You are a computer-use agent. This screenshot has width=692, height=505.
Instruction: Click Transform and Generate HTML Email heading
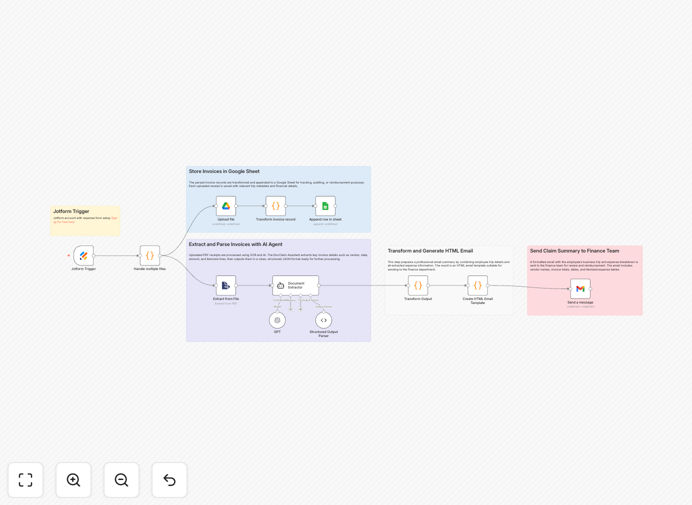pyautogui.click(x=430, y=251)
